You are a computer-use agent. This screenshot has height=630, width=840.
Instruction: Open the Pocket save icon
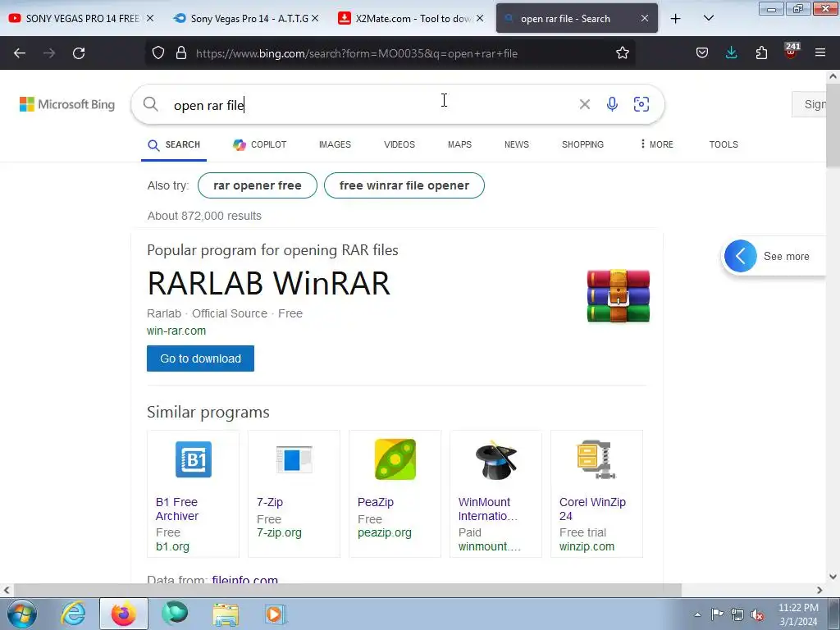coord(702,53)
